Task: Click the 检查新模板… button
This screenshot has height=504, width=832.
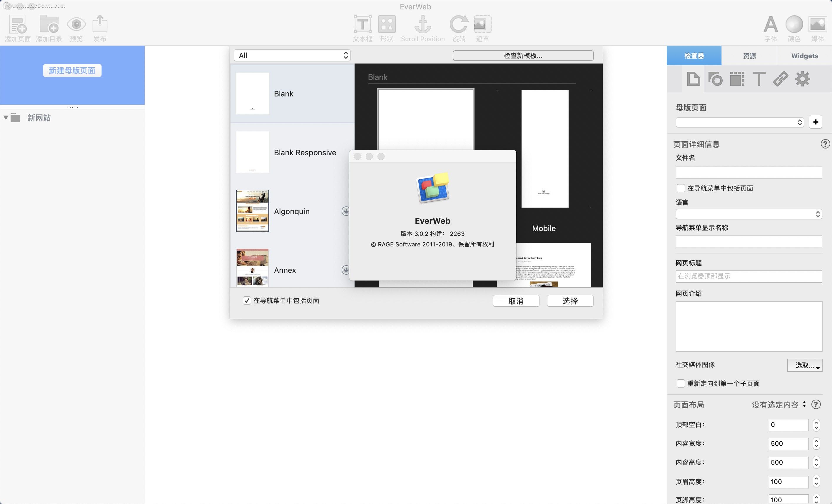Action: (x=523, y=55)
